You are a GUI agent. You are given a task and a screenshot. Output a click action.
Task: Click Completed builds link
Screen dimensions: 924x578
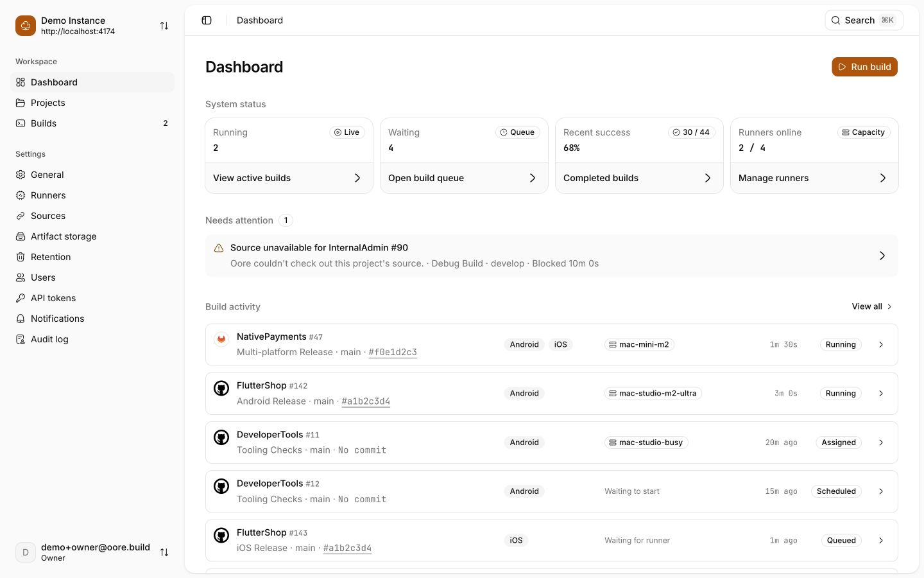[639, 178]
